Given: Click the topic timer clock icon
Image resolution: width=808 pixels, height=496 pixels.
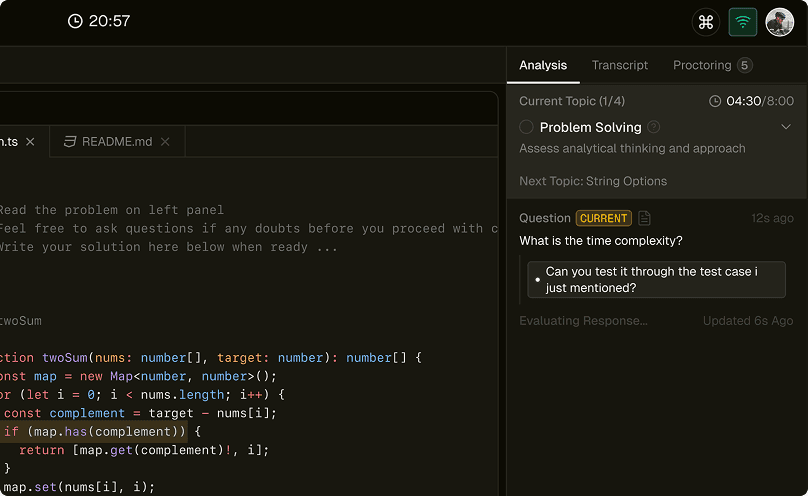Looking at the screenshot, I should coord(715,101).
